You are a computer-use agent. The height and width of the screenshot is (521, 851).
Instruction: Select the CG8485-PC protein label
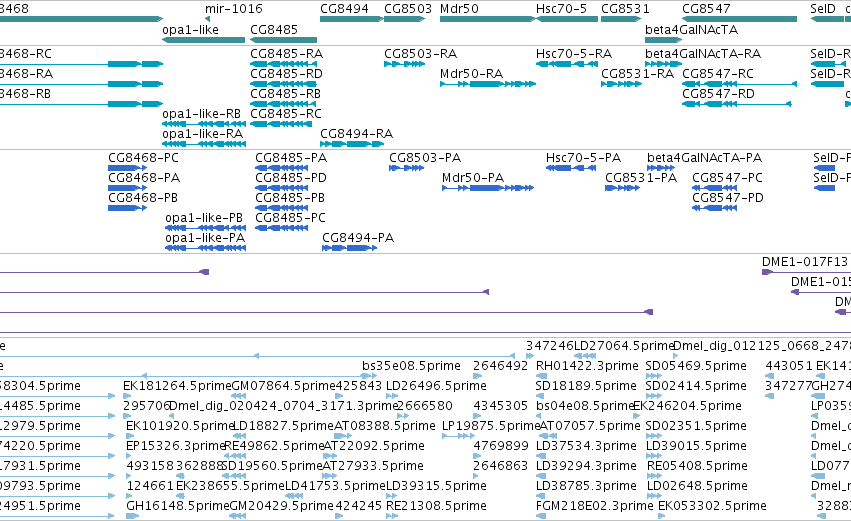coord(290,218)
